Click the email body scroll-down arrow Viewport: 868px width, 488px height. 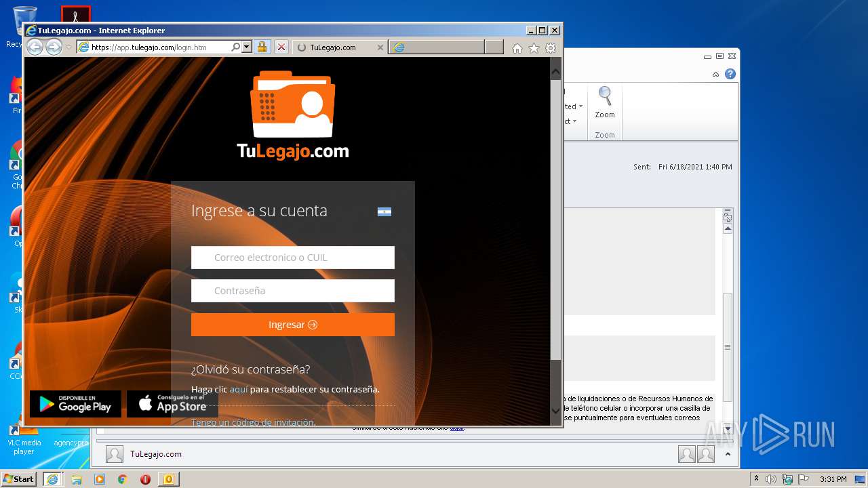coord(728,429)
